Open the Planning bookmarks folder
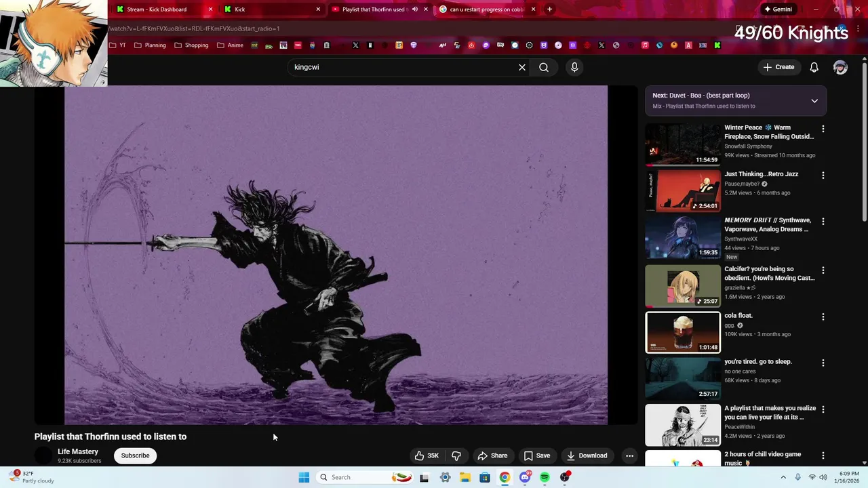The width and height of the screenshot is (868, 488). click(x=150, y=45)
